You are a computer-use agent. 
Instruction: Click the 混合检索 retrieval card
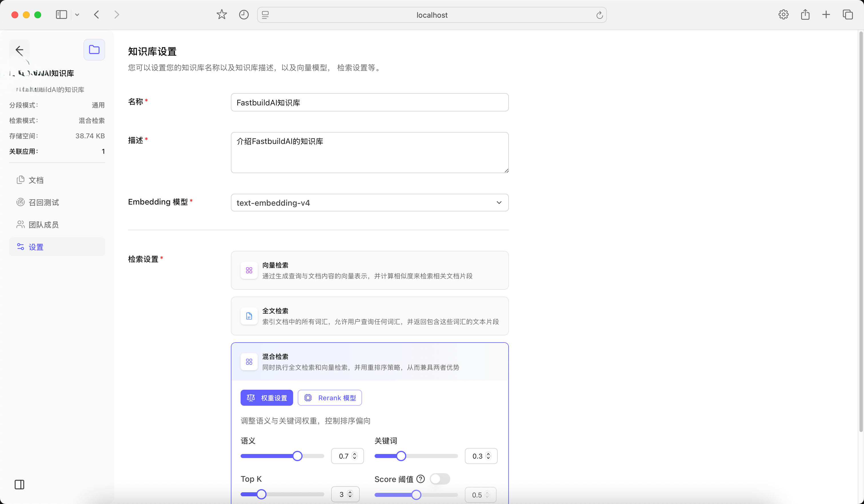point(369,362)
